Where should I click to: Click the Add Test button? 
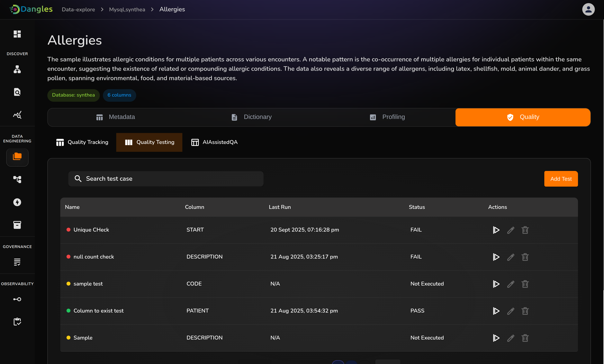561,179
